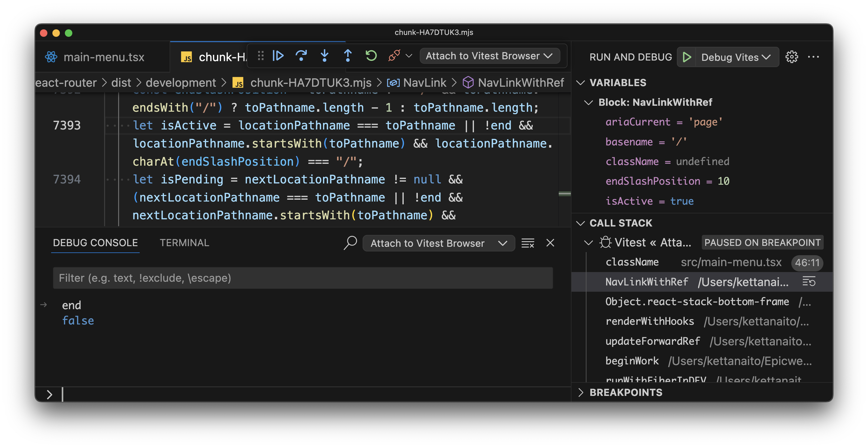Screen dimensions: 868x448
Task: Click the editor minimap scrollbar marker
Action: point(564,194)
